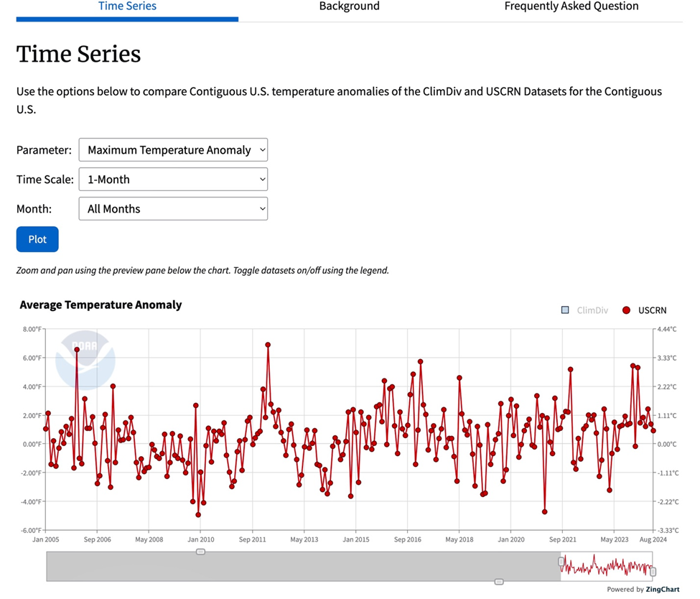Click the red mini chart in preview pane
This screenshot has height=599, width=700.
607,567
